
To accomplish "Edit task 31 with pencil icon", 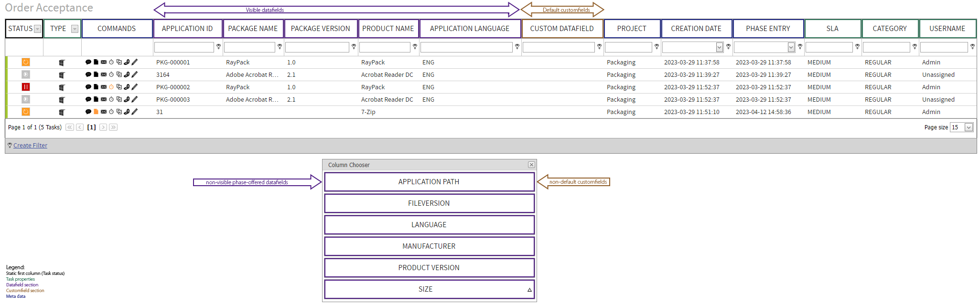I will 135,112.
